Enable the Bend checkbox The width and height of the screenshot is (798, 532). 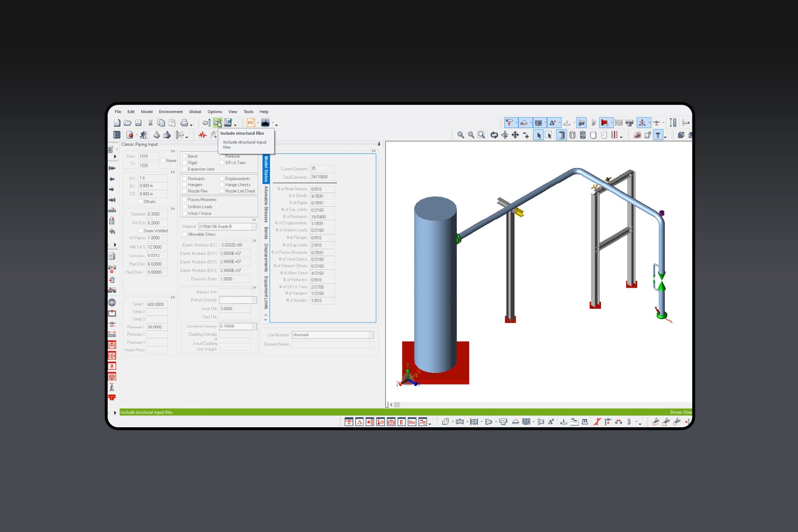pos(185,156)
